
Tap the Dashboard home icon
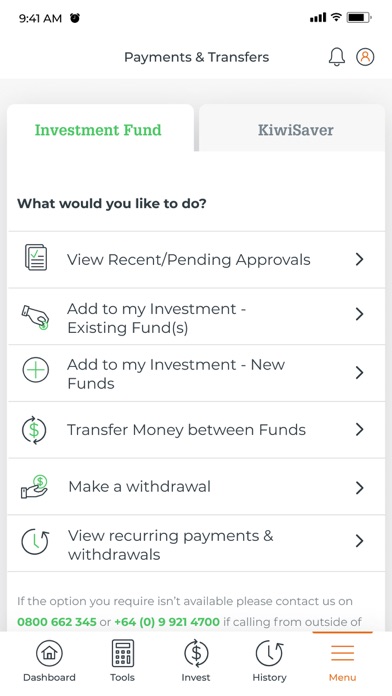coord(49,653)
